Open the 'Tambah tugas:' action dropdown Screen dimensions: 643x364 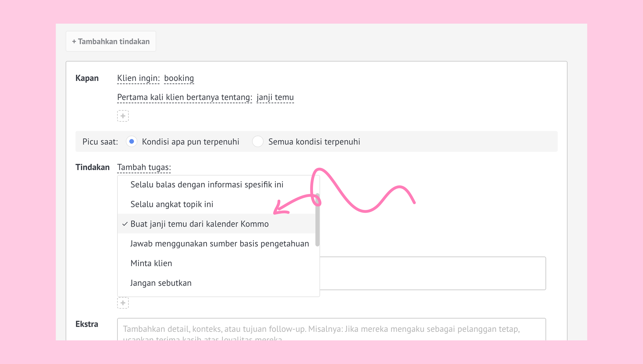coord(144,167)
